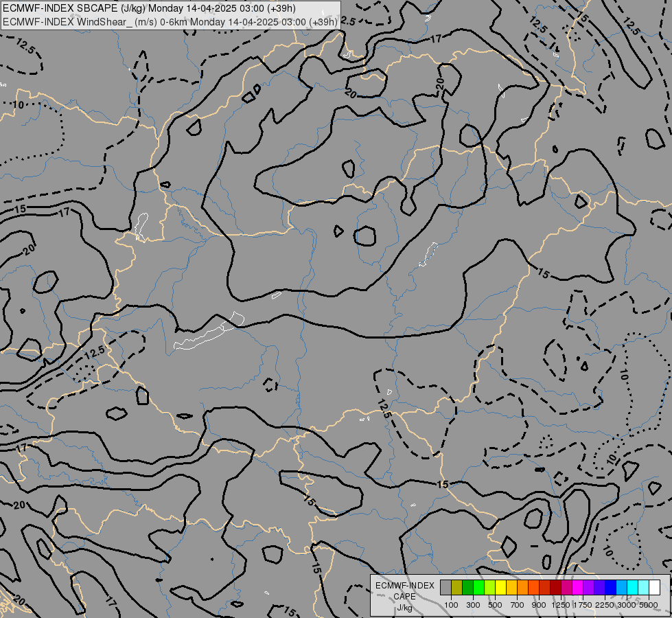Click the legend tick value 900
The image size is (672, 618).
(539, 605)
